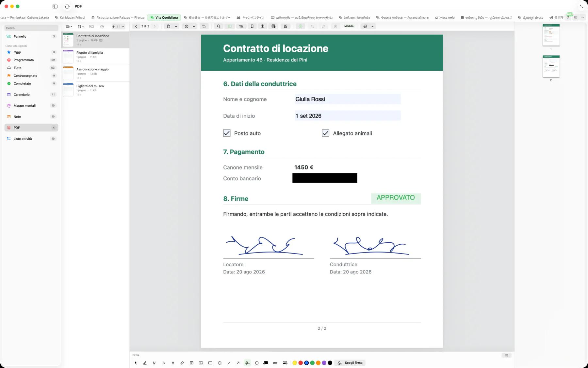The image size is (588, 368).
Task: Uncheck the Posto auto checkbox
Action: point(227,133)
